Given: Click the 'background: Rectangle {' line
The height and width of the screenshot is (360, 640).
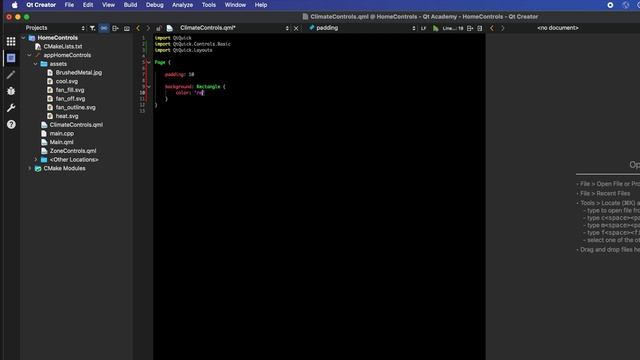Looking at the screenshot, I should pyautogui.click(x=195, y=87).
